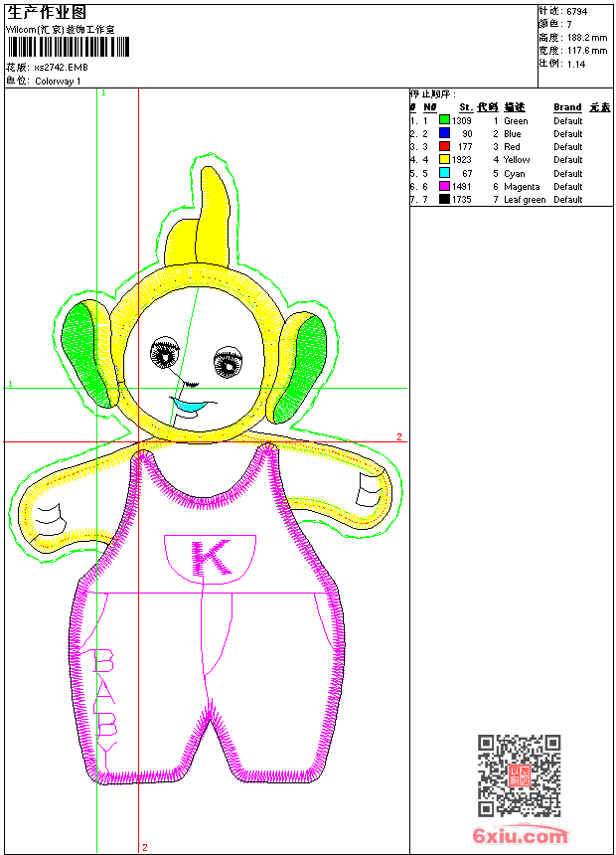This screenshot has height=855, width=616.
Task: Click the 'Blue' description text
Action: pyautogui.click(x=513, y=133)
